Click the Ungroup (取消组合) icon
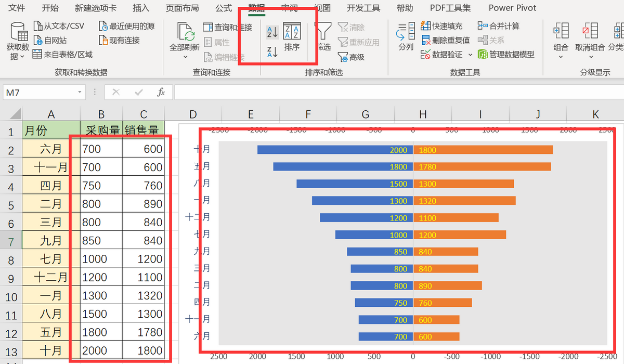624x364 pixels. pyautogui.click(x=590, y=31)
